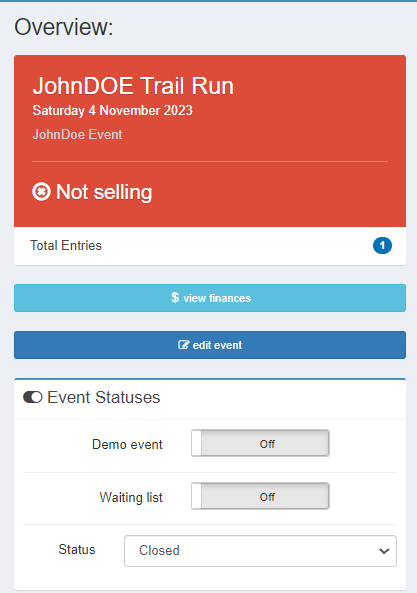Toggle the Waiting list switch
417x593 pixels.
click(x=260, y=496)
